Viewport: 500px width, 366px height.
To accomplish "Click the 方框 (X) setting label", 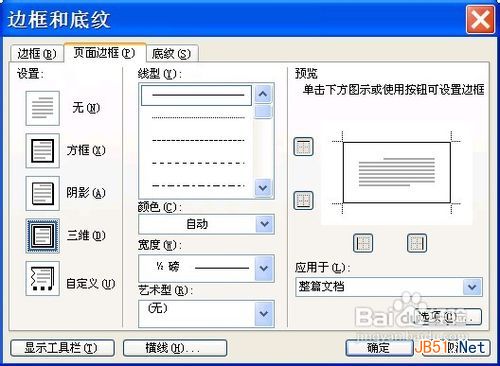I will point(86,150).
